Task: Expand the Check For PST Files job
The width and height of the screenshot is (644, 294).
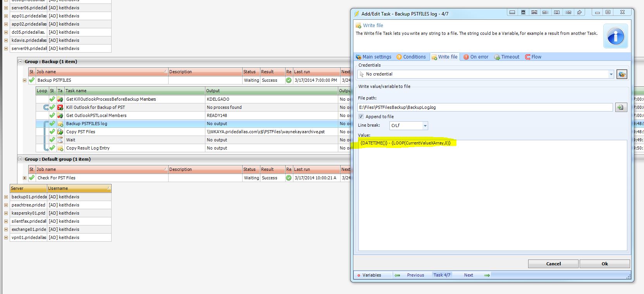Action: 24,178
